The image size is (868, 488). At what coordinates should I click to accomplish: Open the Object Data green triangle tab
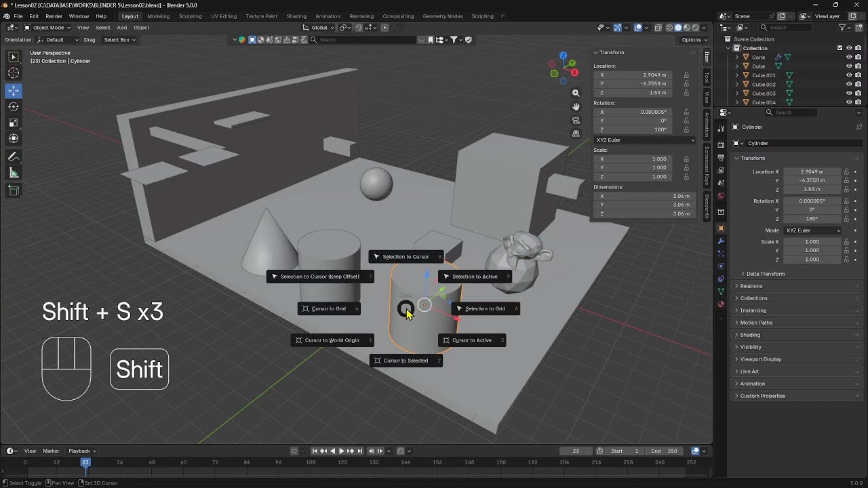721,291
